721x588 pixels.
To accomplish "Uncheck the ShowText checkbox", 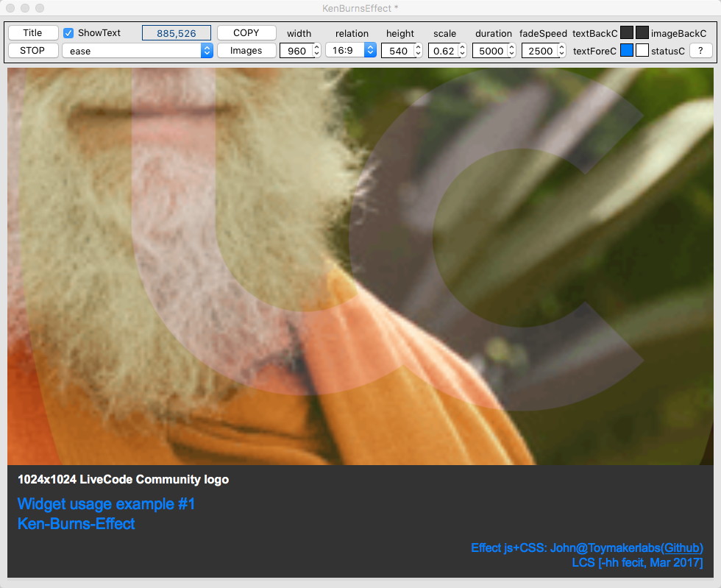I will click(x=68, y=33).
